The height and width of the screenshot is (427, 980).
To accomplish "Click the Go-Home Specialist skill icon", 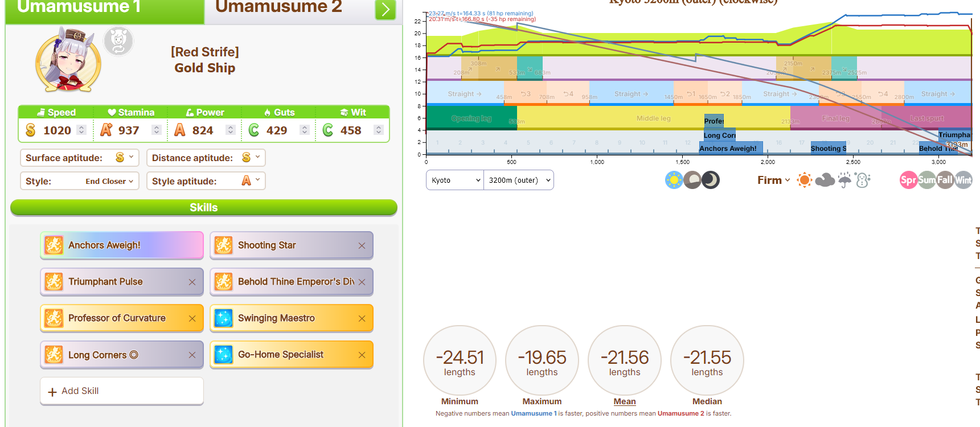I will coord(224,355).
